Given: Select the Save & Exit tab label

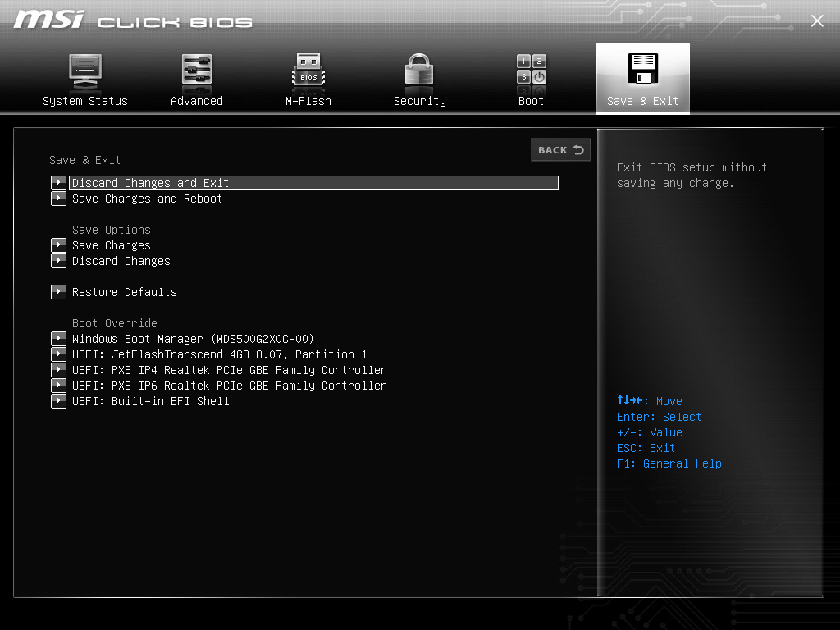Looking at the screenshot, I should pos(643,101).
